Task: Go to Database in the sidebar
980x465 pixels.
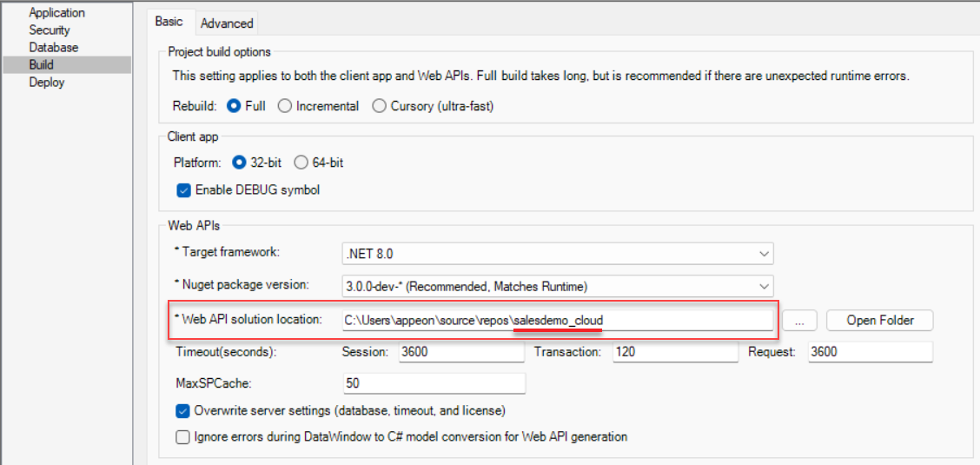Action: coord(53,48)
